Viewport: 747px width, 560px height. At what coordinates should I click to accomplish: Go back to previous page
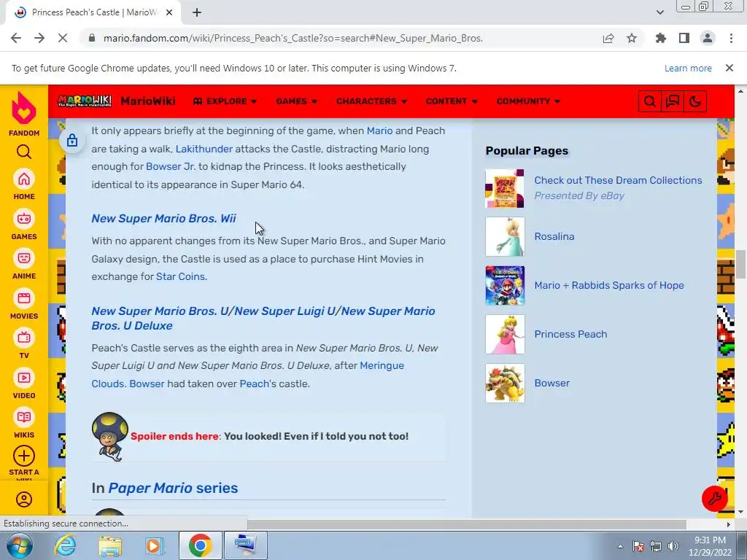point(16,38)
